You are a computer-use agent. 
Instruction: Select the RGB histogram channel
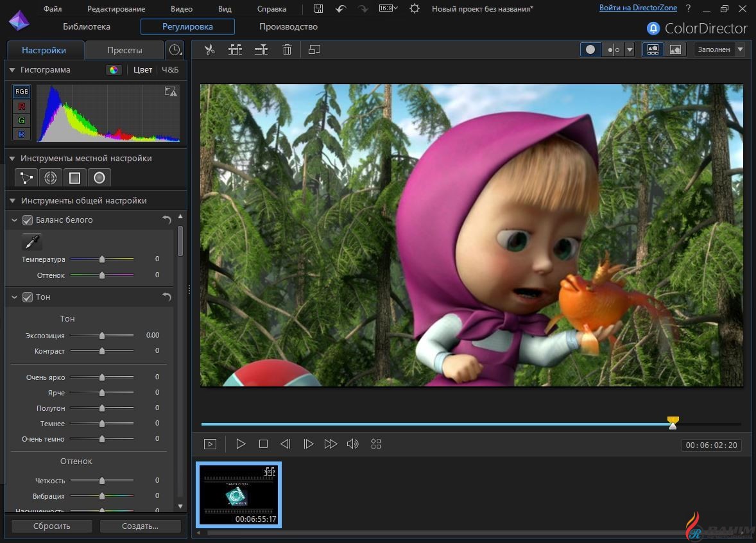coord(22,92)
